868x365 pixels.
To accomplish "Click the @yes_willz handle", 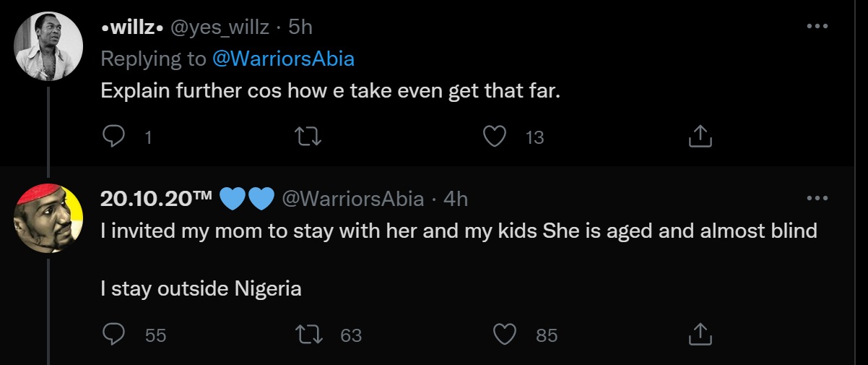I will point(220,27).
